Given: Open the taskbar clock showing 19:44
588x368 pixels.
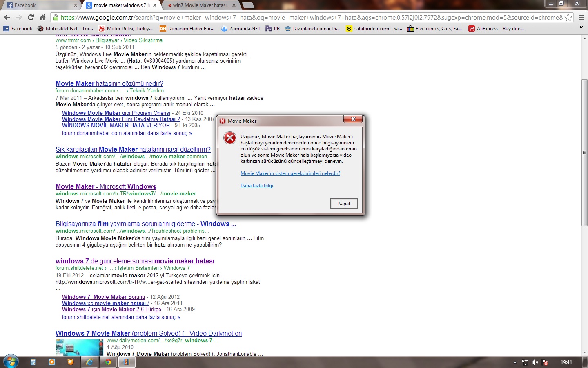Looking at the screenshot, I should (x=566, y=362).
